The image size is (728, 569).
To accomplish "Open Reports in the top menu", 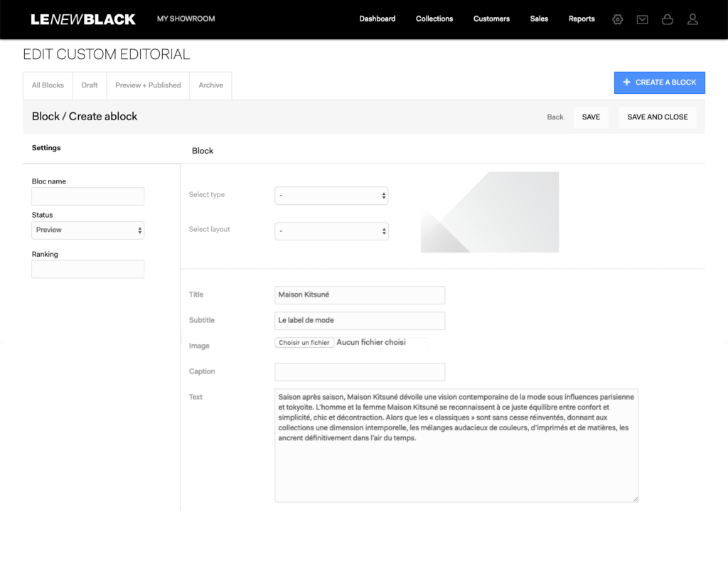I will tap(582, 19).
